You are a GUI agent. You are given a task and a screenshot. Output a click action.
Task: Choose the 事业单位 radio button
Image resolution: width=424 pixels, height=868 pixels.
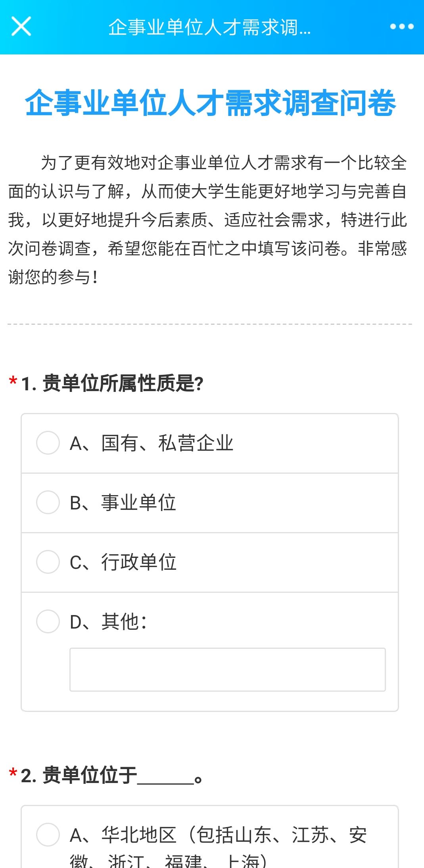(x=48, y=502)
